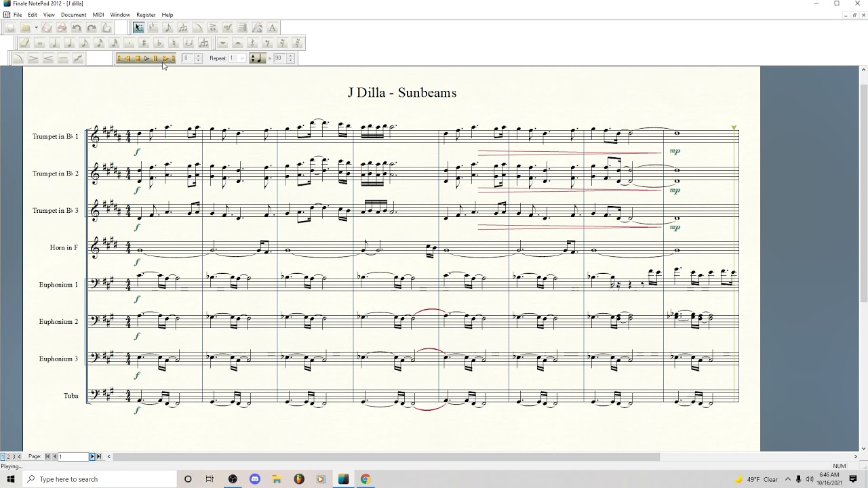Click the Redo arrow icon
The height and width of the screenshot is (488, 868).
(92, 28)
